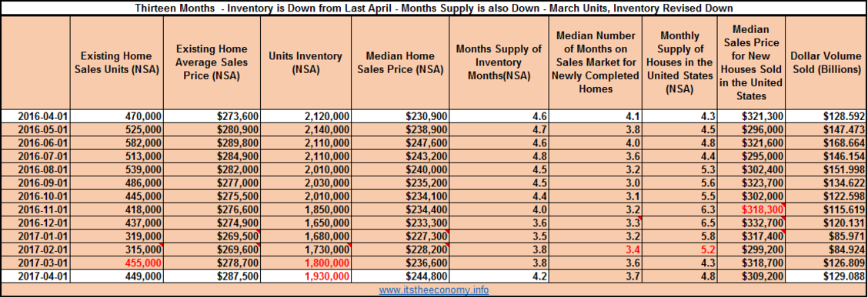
Task: Click the Months Supply of Inventory header
Action: point(499,62)
